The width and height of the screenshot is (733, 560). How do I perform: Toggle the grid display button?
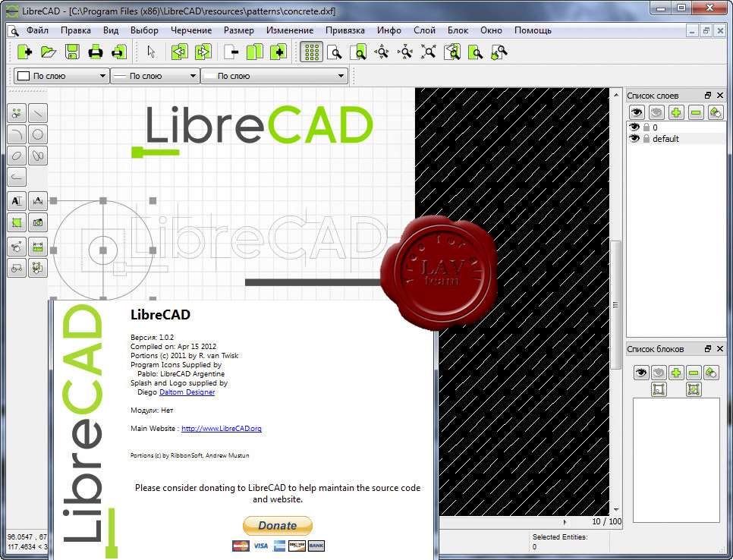click(x=311, y=52)
